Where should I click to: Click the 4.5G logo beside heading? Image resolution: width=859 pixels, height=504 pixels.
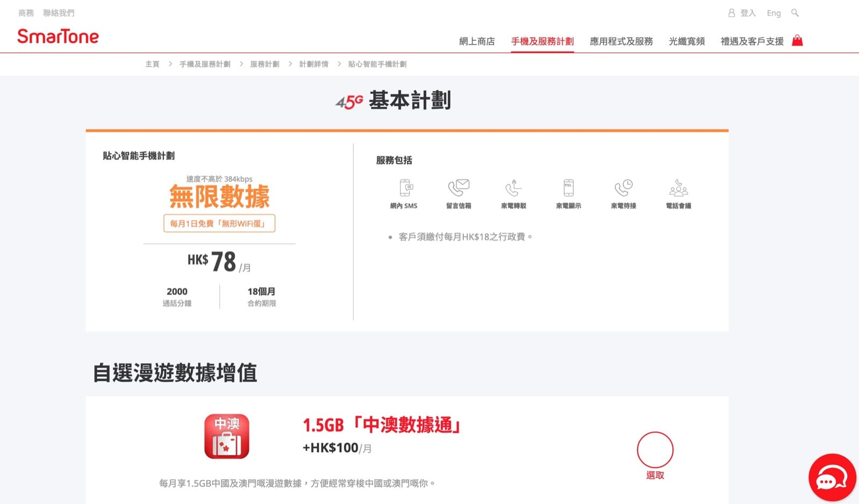pyautogui.click(x=349, y=101)
